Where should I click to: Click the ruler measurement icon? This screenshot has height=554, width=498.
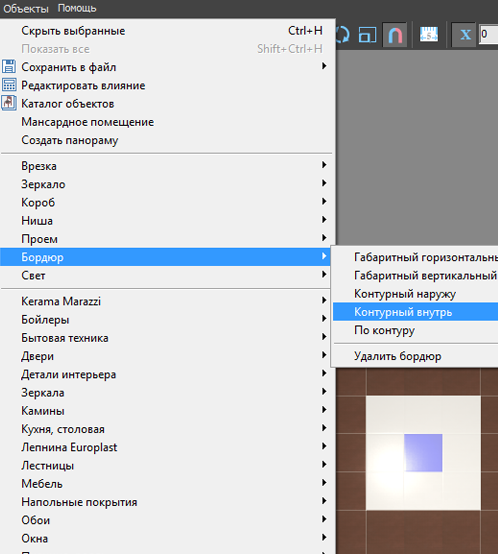[429, 34]
